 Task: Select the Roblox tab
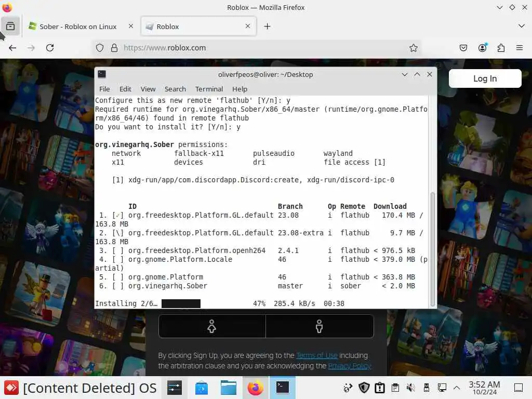click(x=198, y=26)
